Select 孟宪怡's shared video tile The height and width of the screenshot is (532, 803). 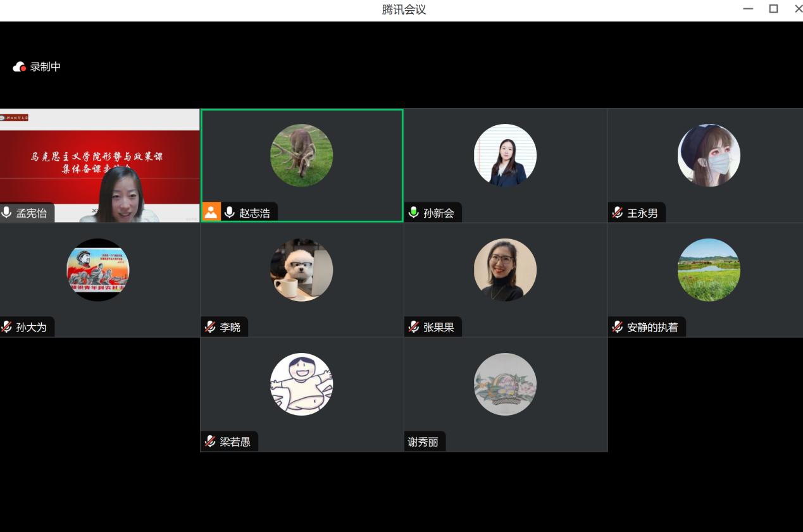click(x=100, y=165)
